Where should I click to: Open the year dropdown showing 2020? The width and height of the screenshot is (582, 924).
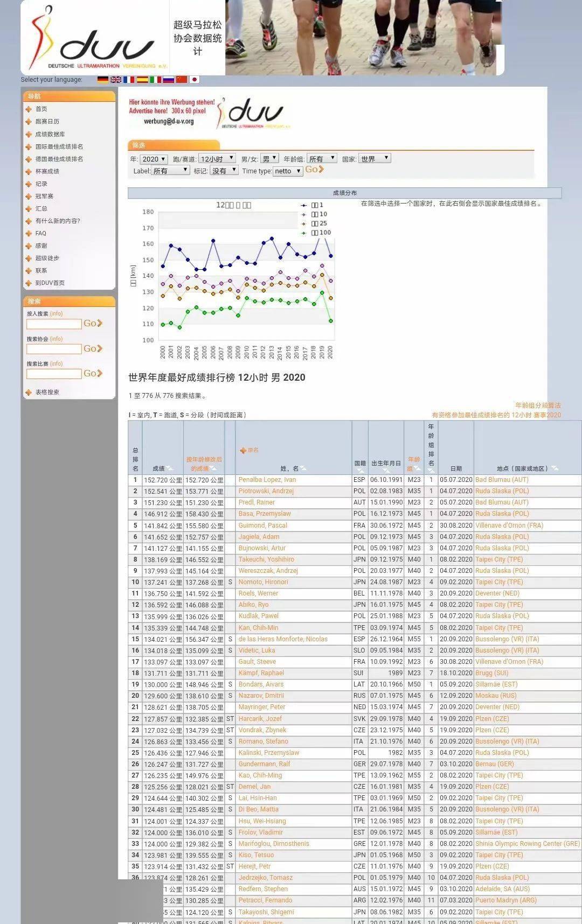click(x=154, y=159)
